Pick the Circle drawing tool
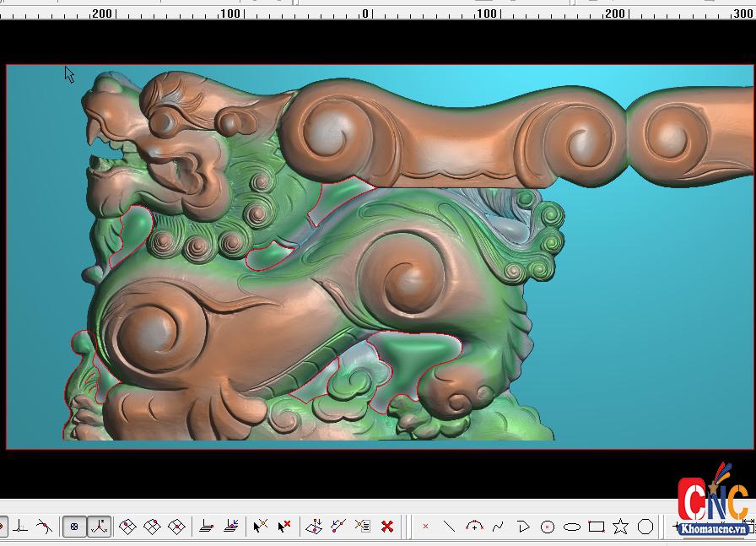 pos(548,527)
